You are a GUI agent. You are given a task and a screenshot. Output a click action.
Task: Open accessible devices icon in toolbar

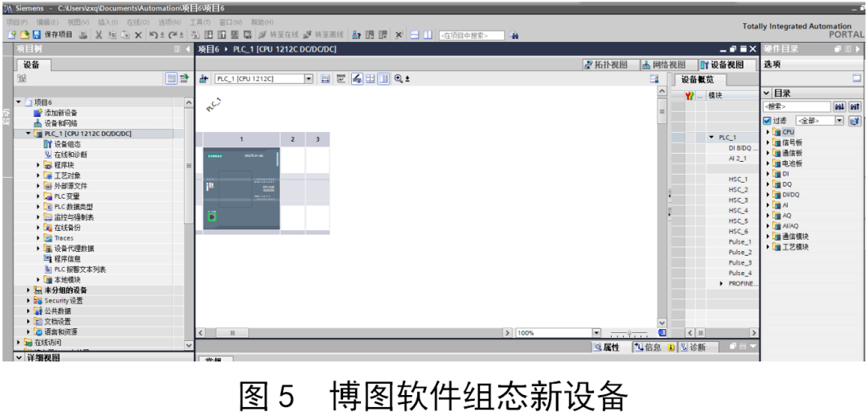point(357,35)
